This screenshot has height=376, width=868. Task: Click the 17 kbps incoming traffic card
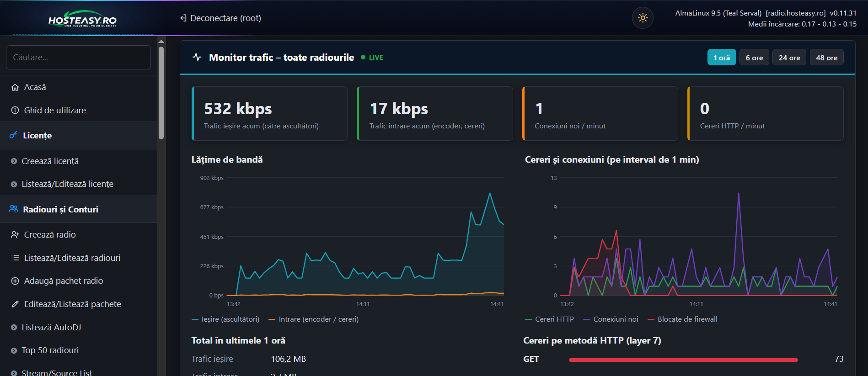tap(435, 114)
